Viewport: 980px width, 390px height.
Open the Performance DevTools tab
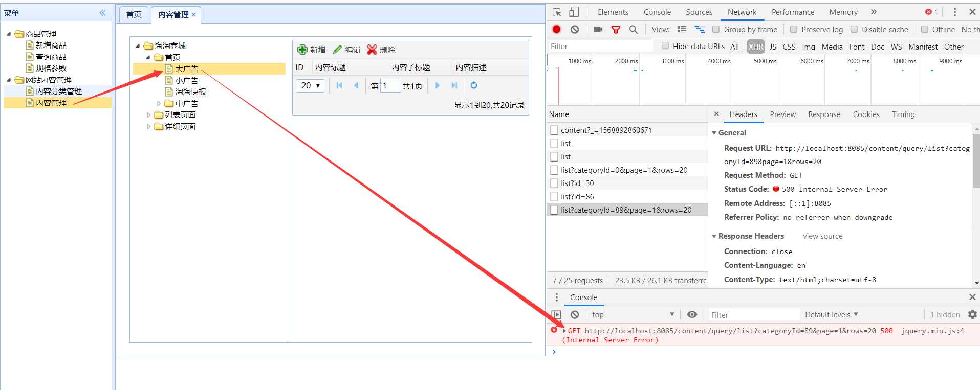click(793, 12)
